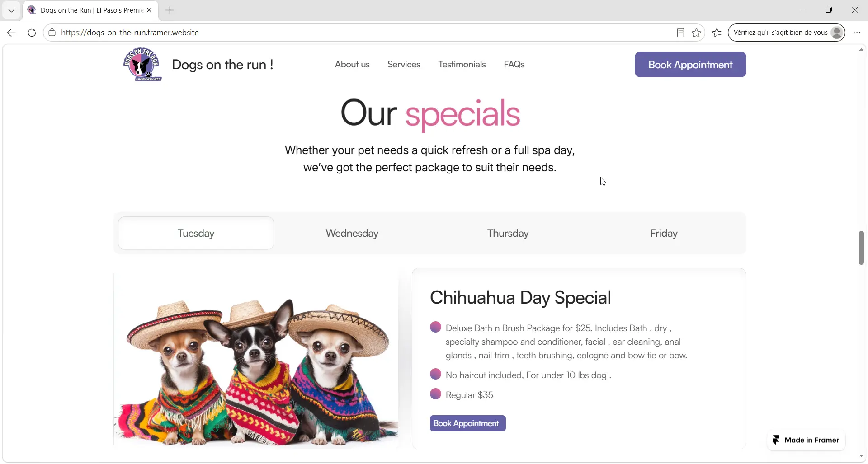Open browser settings three-dots menu
868x464 pixels.
857,33
